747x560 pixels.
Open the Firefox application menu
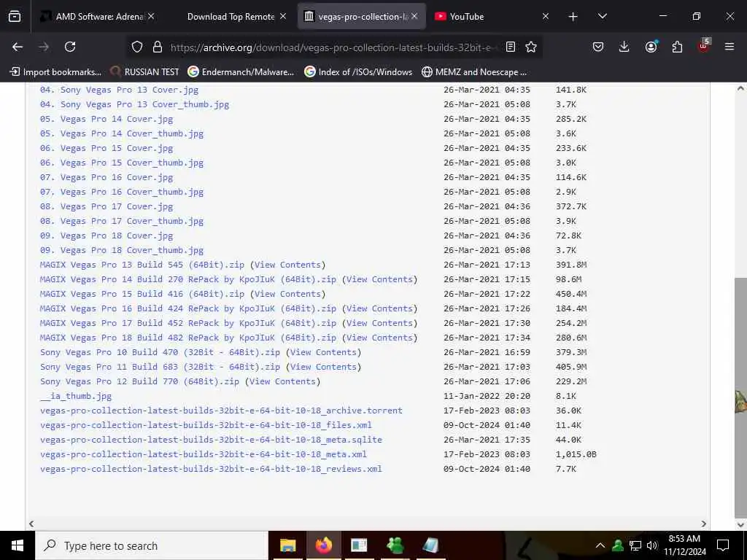tap(729, 47)
